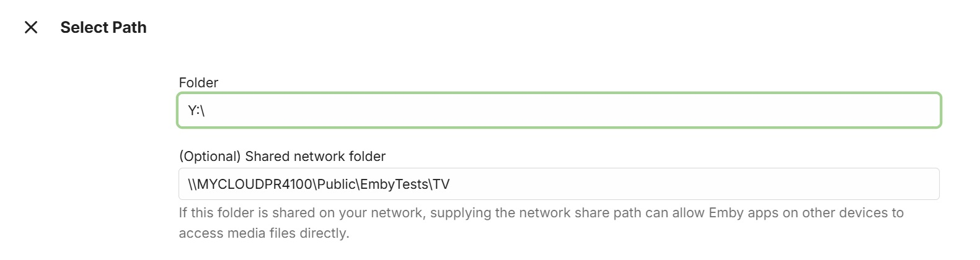This screenshot has width=980, height=260.
Task: Dismiss the dialog with the X icon
Action: pos(31,27)
